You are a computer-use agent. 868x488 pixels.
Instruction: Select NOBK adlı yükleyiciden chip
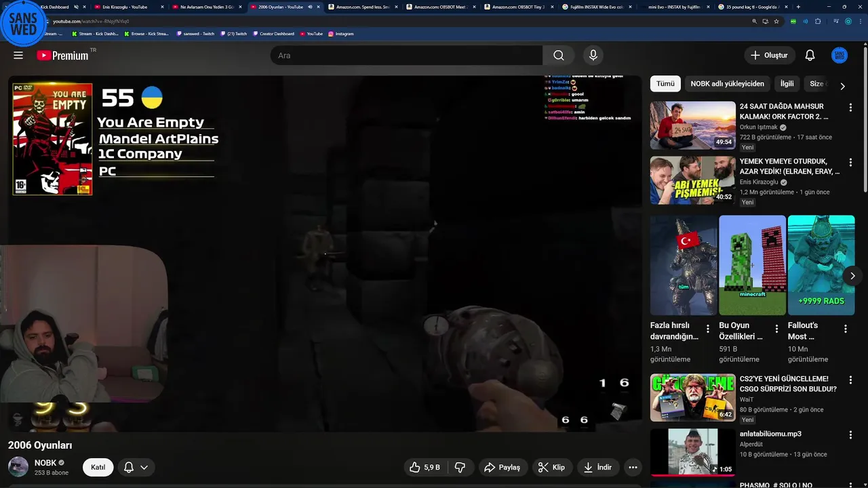point(727,83)
